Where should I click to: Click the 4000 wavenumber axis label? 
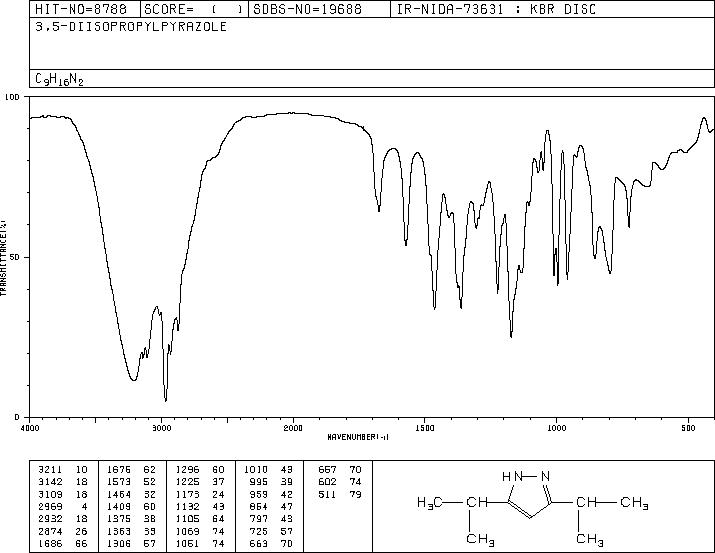tap(30, 428)
